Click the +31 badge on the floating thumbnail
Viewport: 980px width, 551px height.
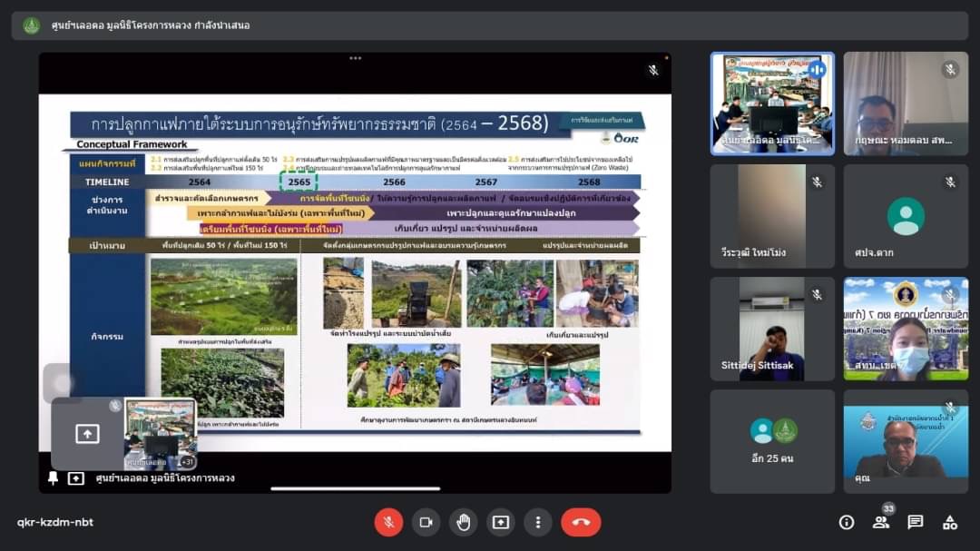pyautogui.click(x=187, y=461)
